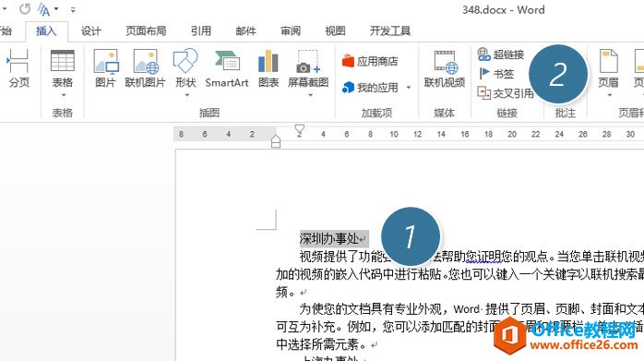Click the horizontal ruler at mark 14
644x361 pixels.
441,134
